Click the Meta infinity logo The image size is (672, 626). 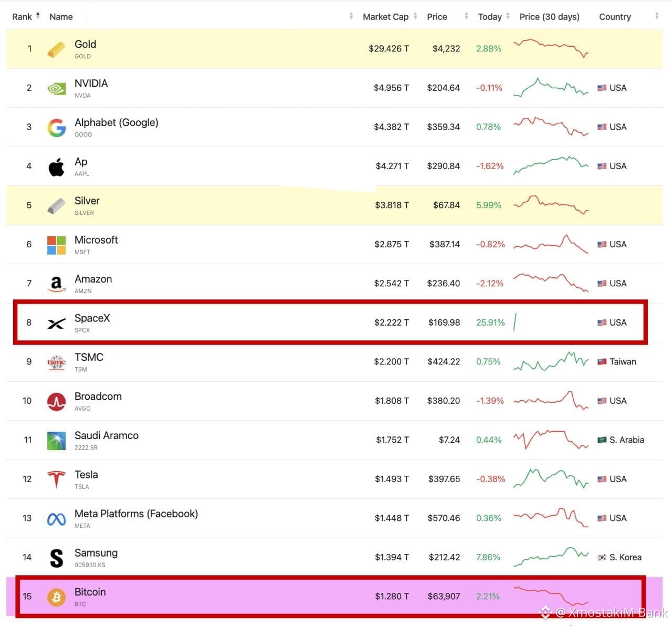coord(56,519)
